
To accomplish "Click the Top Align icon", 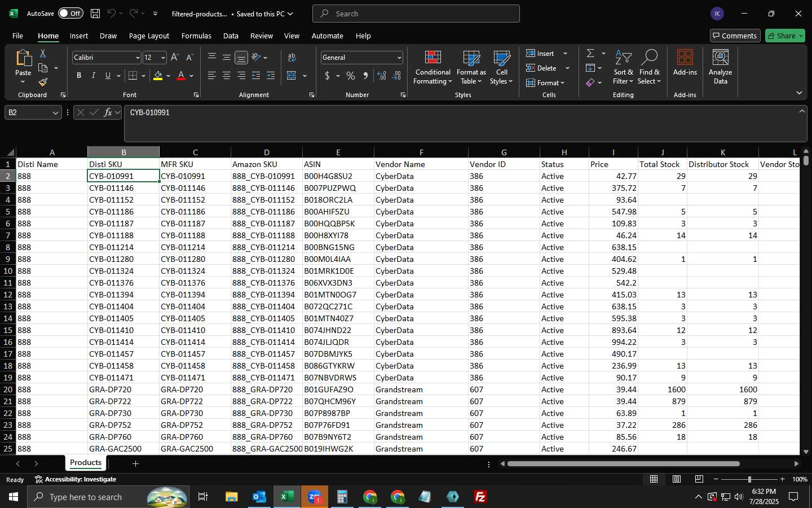I will point(212,57).
